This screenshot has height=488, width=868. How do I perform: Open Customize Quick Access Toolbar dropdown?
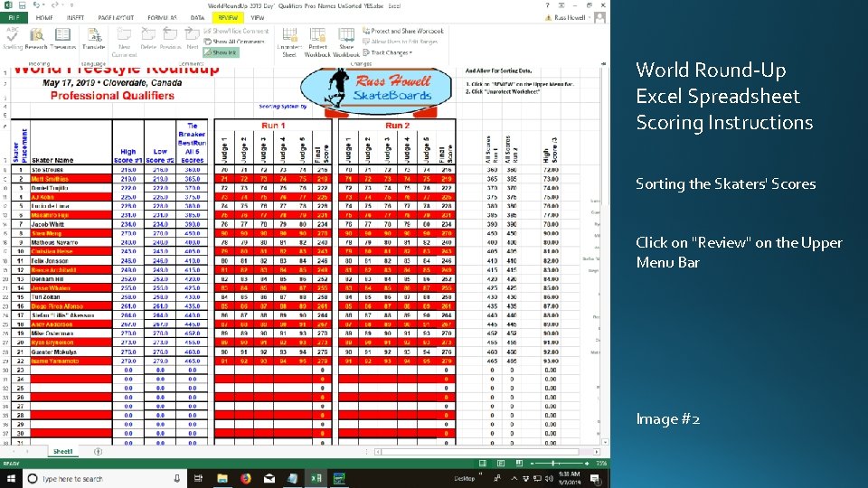tap(71, 5)
